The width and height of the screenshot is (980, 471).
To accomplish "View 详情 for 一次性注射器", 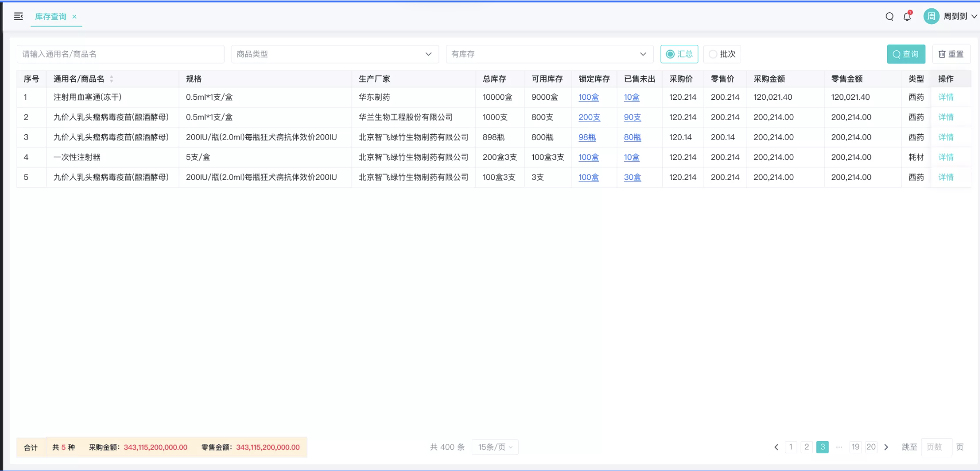I will coord(946,157).
